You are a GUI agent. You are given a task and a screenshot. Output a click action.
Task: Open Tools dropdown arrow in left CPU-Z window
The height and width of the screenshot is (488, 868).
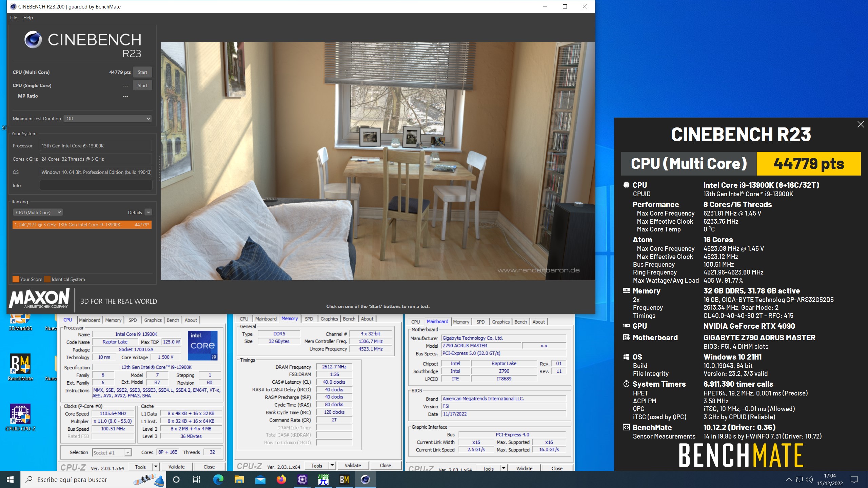tap(156, 467)
